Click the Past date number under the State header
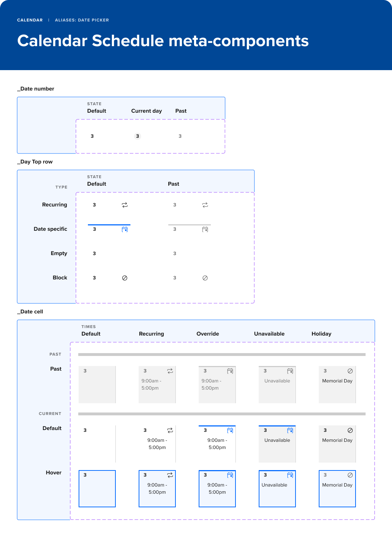Screen dimensions: 392x537 point(180,136)
